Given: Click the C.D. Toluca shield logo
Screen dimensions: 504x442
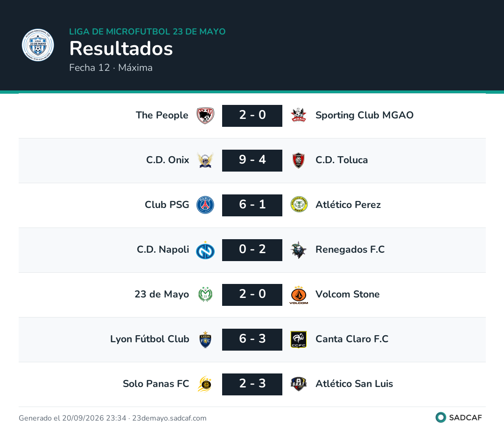Looking at the screenshot, I should pyautogui.click(x=299, y=160).
